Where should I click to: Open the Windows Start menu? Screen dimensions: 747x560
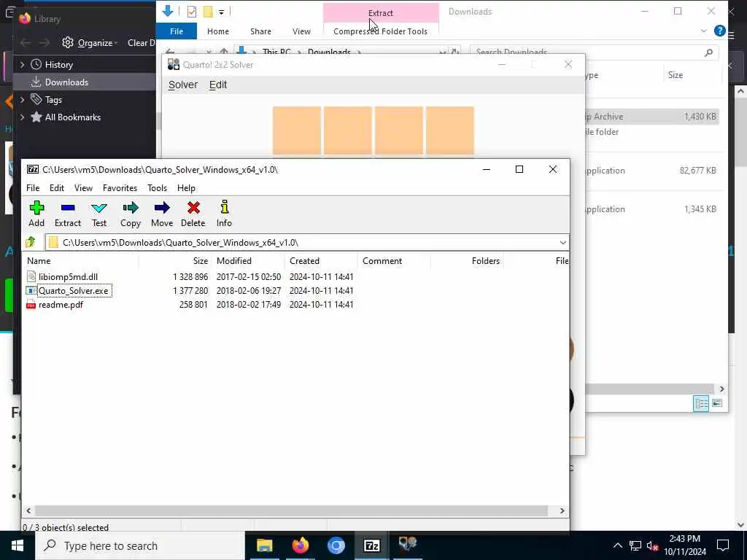pos(18,545)
